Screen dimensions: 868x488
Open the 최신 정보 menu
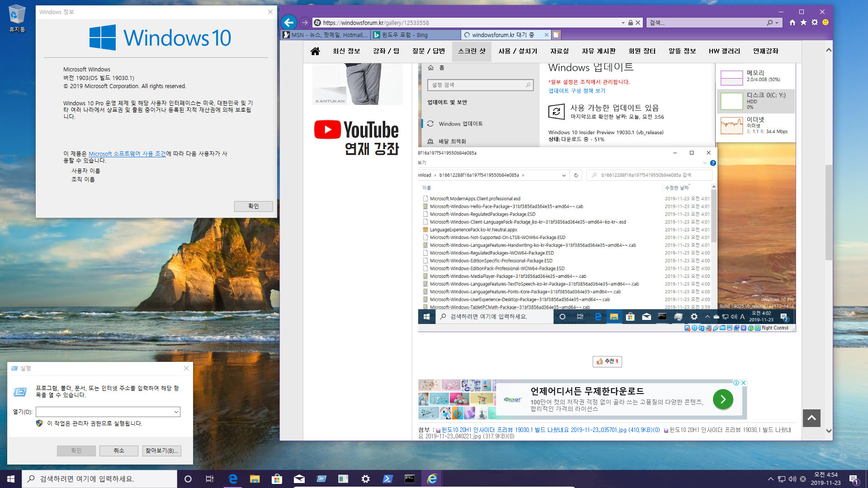(346, 51)
